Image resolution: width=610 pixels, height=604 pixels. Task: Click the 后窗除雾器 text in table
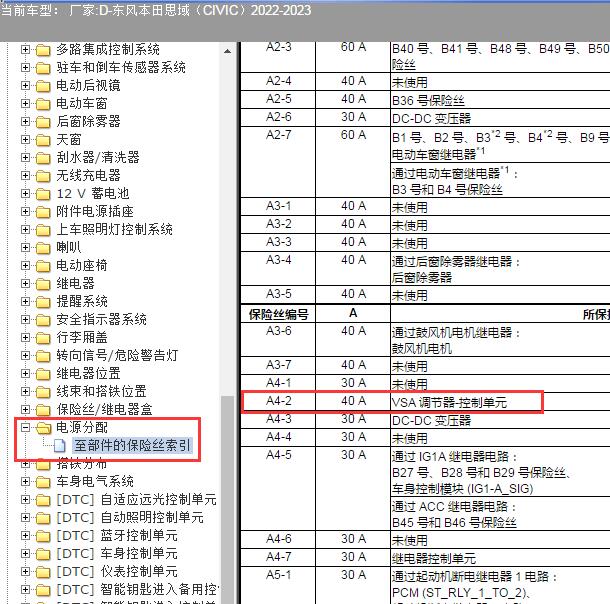[422, 277]
